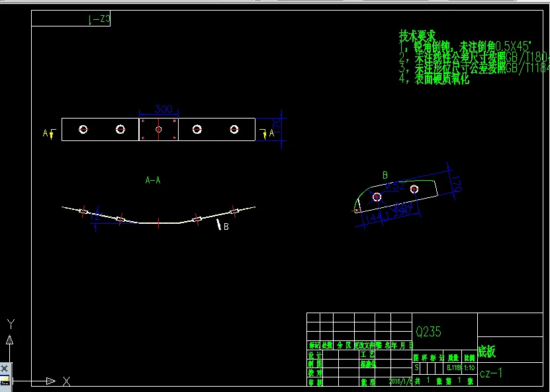Select the scale value 1:10
The height and width of the screenshot is (392, 550).
pos(469,368)
